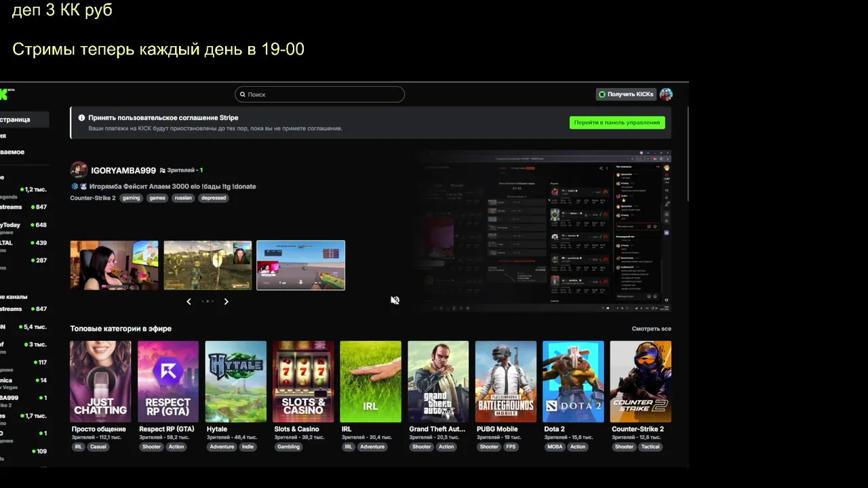Click Casual tag under Просто общение
Viewport: 868px width, 488px height.
98,447
